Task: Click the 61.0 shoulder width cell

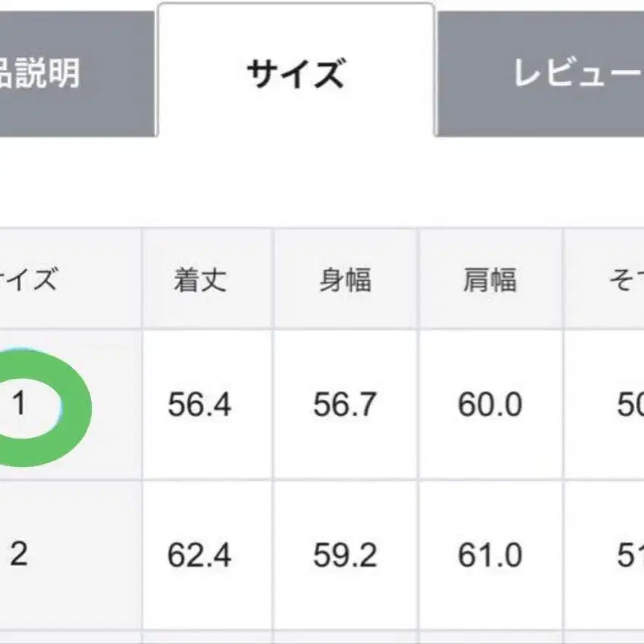Action: point(490,556)
